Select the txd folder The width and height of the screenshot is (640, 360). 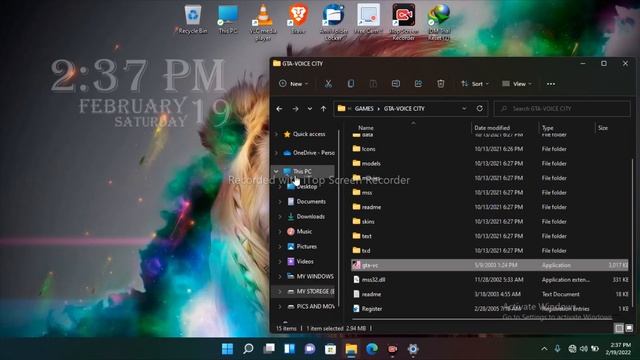(x=490, y=250)
